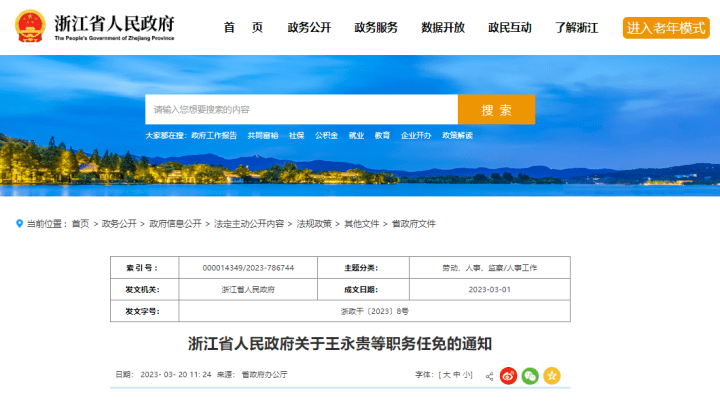Select issuing agency 浙江省人民政府 cell
Image resolution: width=720 pixels, height=420 pixels.
coord(248,290)
